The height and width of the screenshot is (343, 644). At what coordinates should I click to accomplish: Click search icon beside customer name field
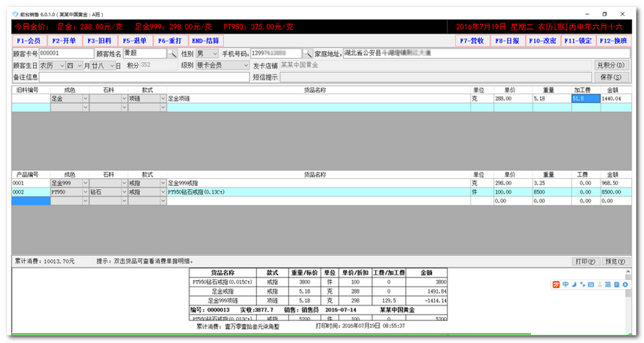172,53
